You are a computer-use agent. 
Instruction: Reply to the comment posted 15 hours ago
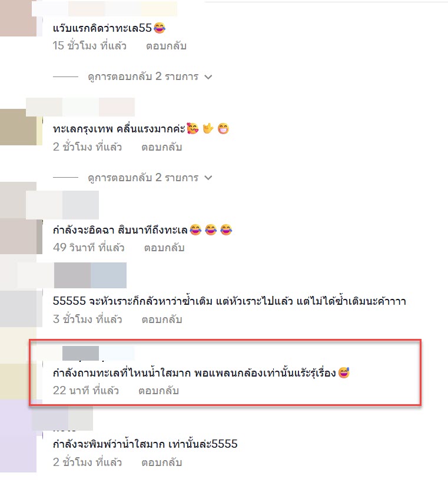click(166, 46)
